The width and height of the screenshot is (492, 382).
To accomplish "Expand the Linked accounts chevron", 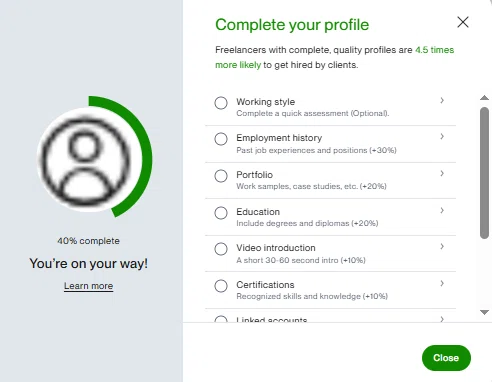I will pyautogui.click(x=442, y=319).
